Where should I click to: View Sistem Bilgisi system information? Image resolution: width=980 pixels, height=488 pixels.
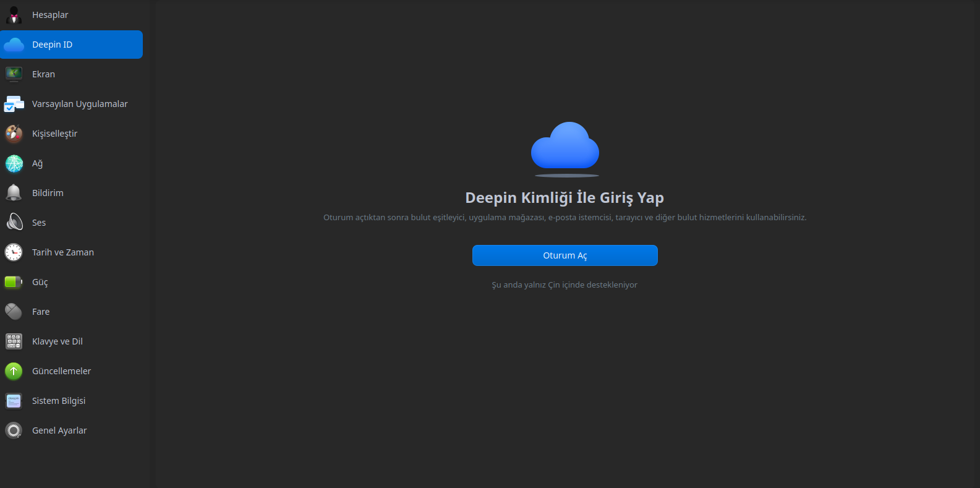click(x=72, y=401)
